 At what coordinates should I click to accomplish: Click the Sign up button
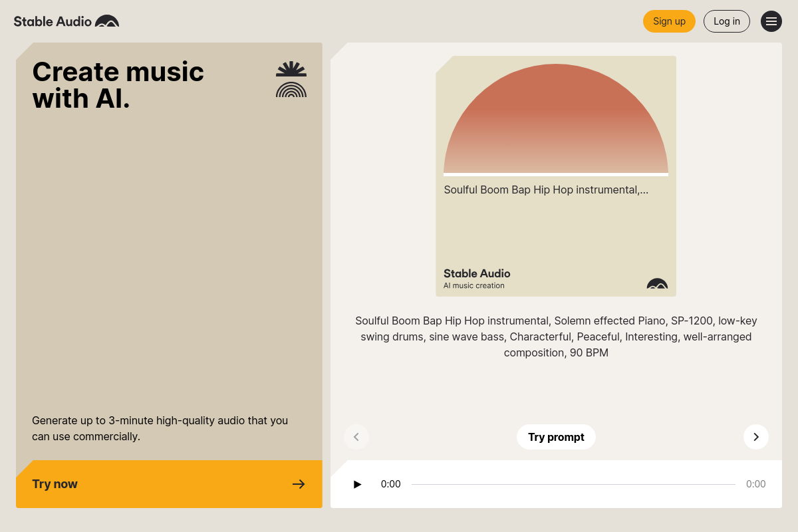point(669,21)
